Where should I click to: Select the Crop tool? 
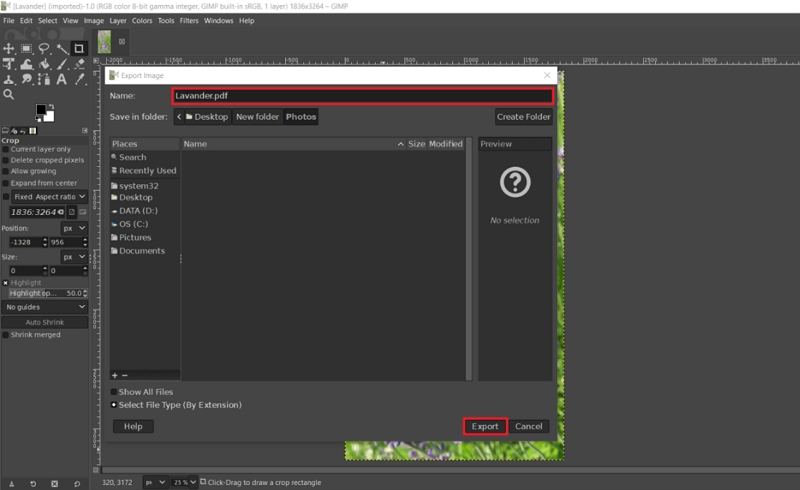pyautogui.click(x=79, y=48)
